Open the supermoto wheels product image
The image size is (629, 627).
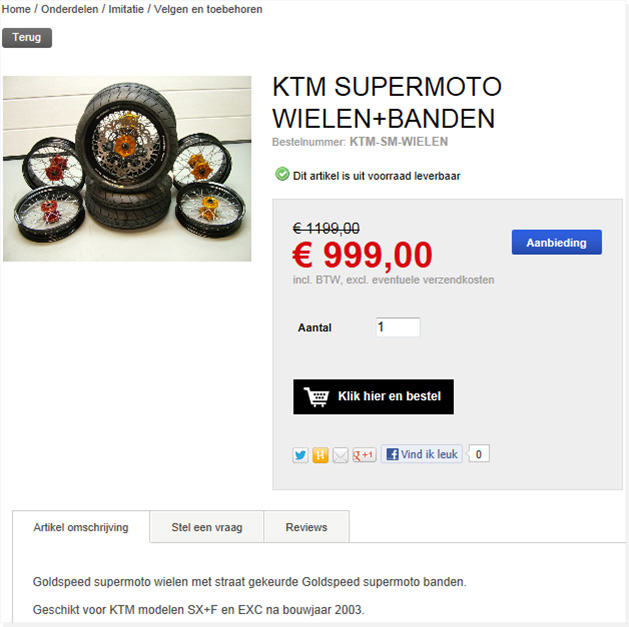click(x=127, y=169)
